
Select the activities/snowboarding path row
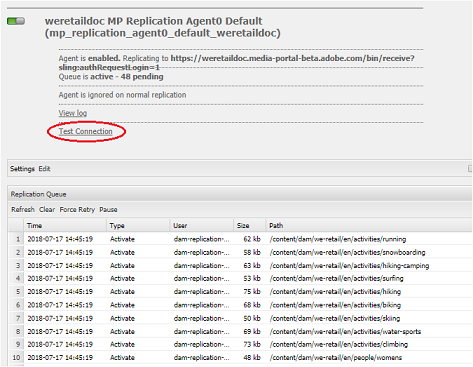pyautogui.click(x=240, y=252)
